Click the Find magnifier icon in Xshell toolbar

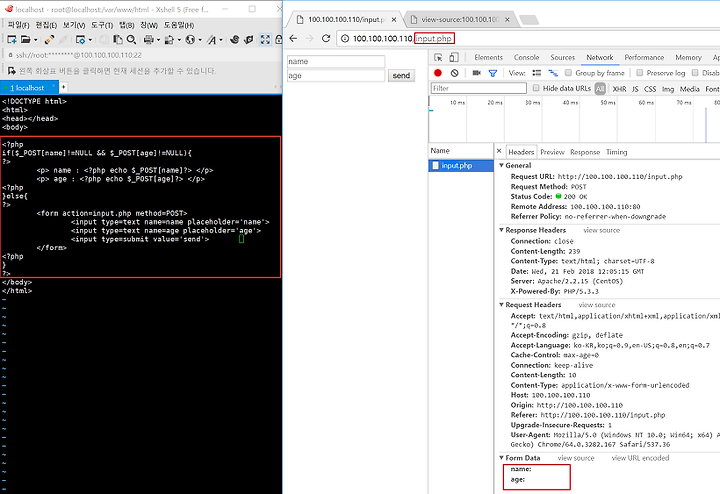(131, 39)
